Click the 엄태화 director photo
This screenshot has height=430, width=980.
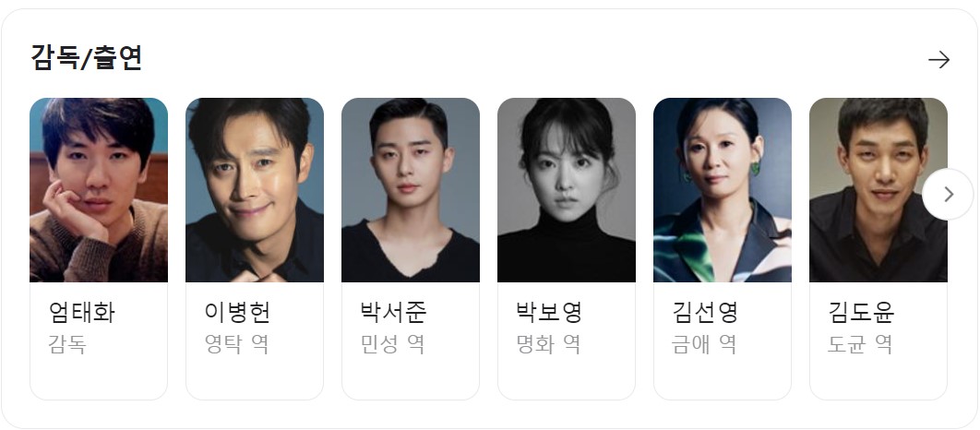[x=99, y=190]
